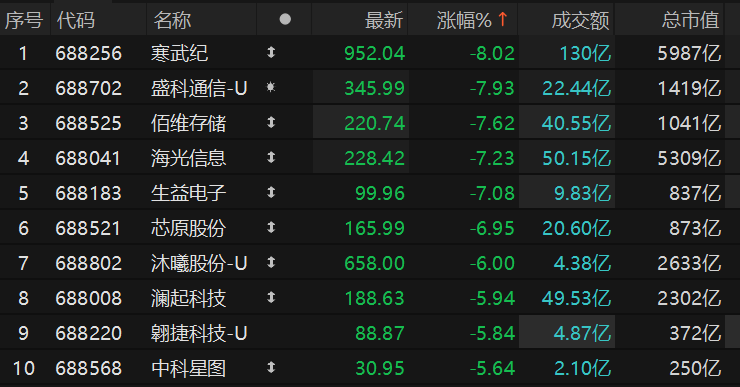The image size is (740, 387).
Task: Select stock name 盛科通信-U
Action: pyautogui.click(x=199, y=88)
